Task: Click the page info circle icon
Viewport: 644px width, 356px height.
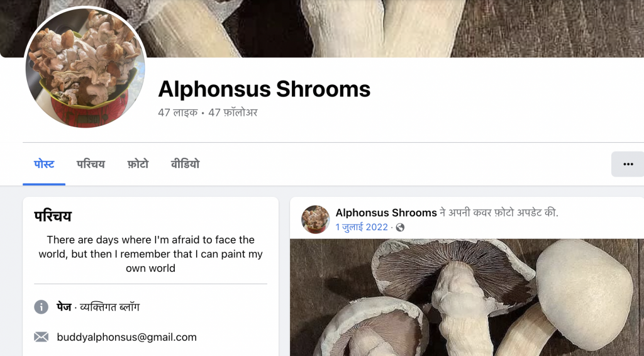Action: 41,307
